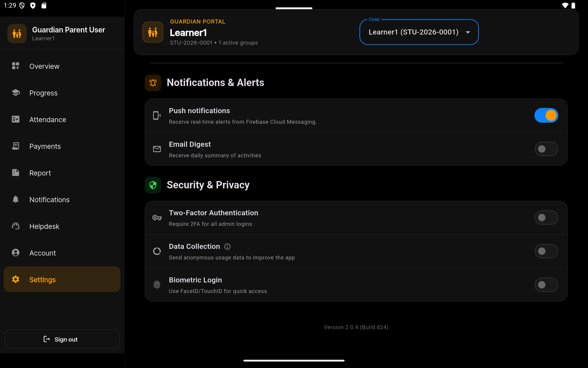Click the battery status icon
Screen dimensions: 588x368
point(573,5)
